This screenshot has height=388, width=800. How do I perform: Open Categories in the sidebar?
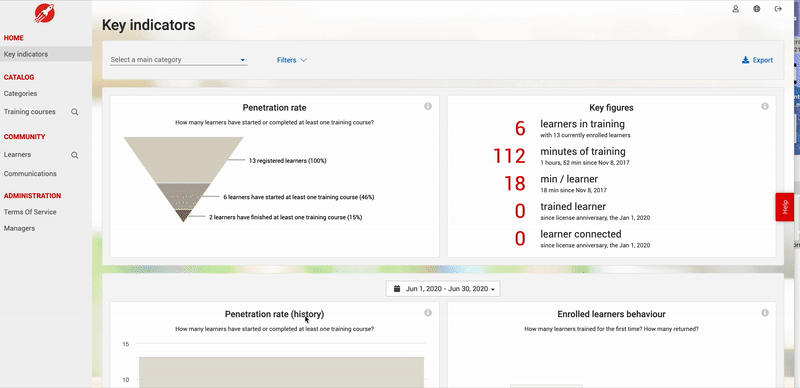[20, 93]
